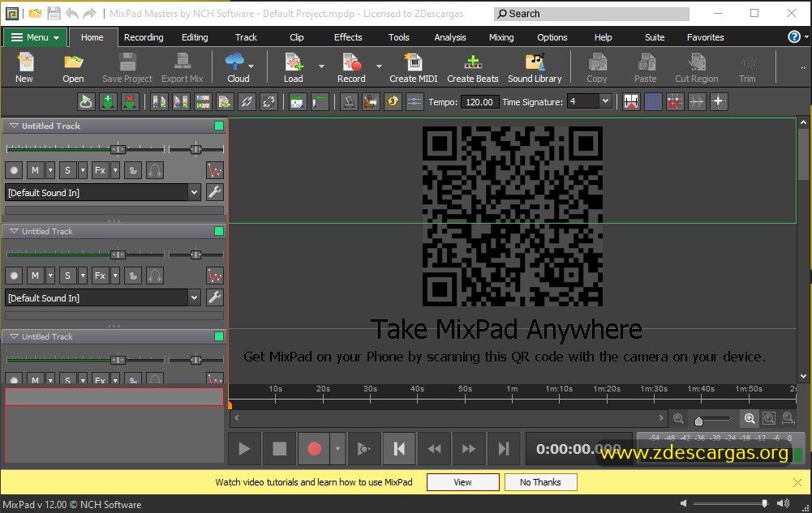Select the Analysis tab
The width and height of the screenshot is (812, 513).
point(450,37)
